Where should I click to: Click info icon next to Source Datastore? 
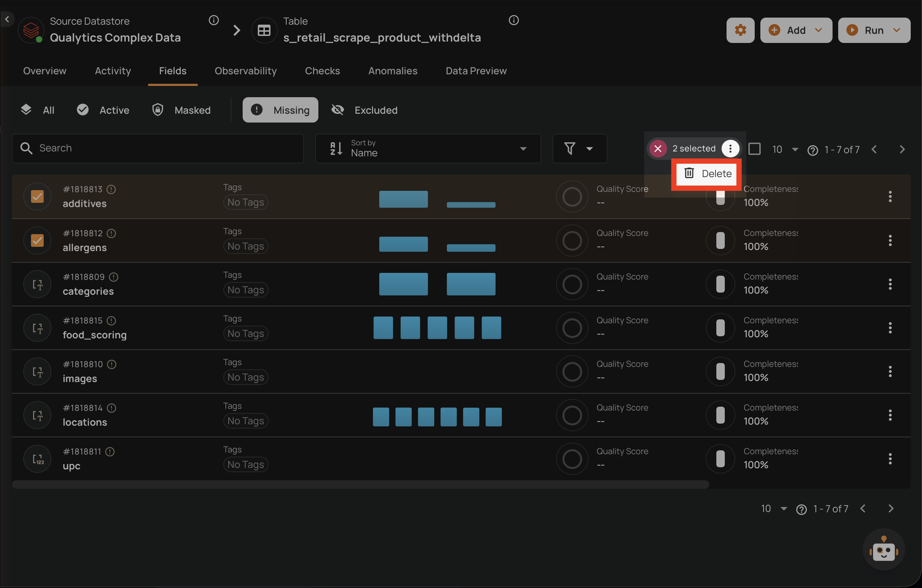(214, 20)
